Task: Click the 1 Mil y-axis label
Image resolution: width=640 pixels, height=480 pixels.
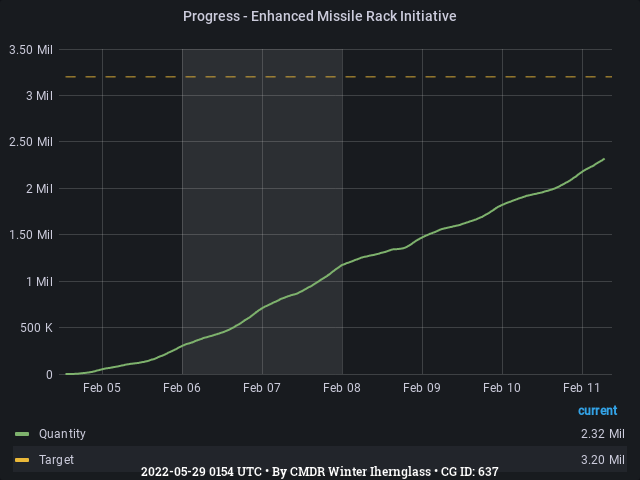Action: click(40, 282)
